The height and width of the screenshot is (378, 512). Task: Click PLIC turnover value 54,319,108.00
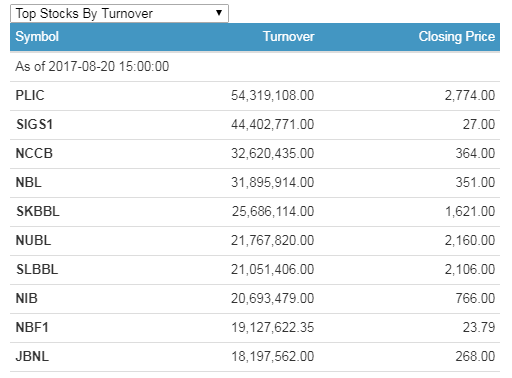(x=273, y=95)
